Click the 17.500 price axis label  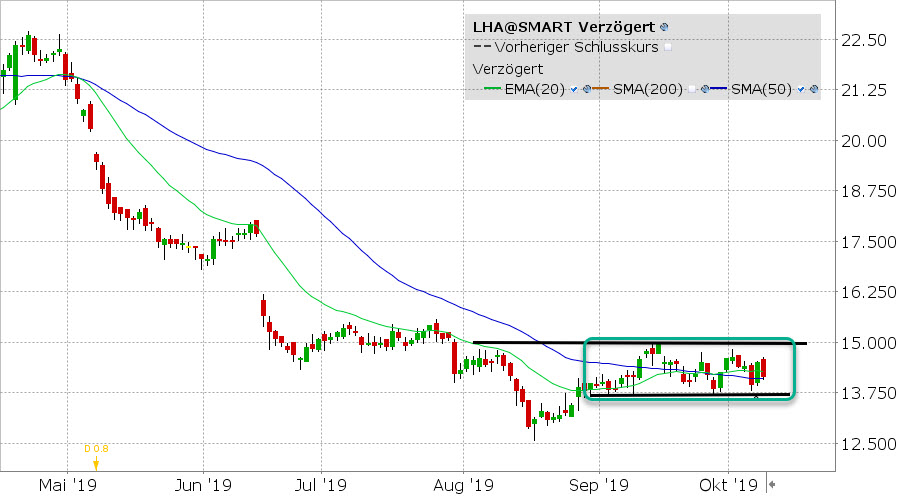868,242
